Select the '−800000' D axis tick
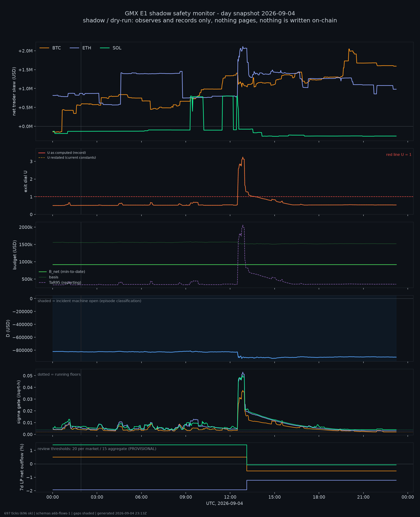 tap(23, 350)
